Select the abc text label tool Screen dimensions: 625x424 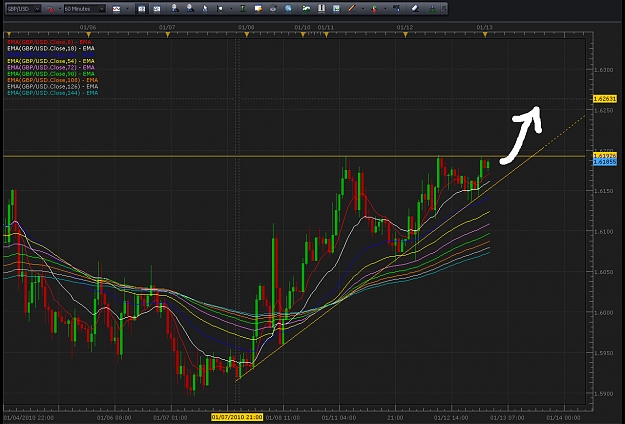pos(397,8)
